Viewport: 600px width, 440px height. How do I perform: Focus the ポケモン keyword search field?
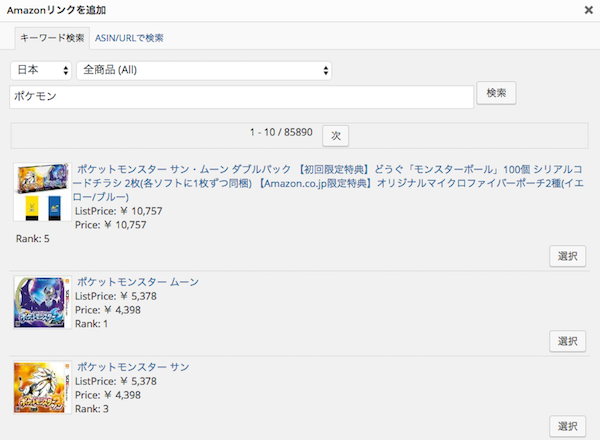(241, 97)
